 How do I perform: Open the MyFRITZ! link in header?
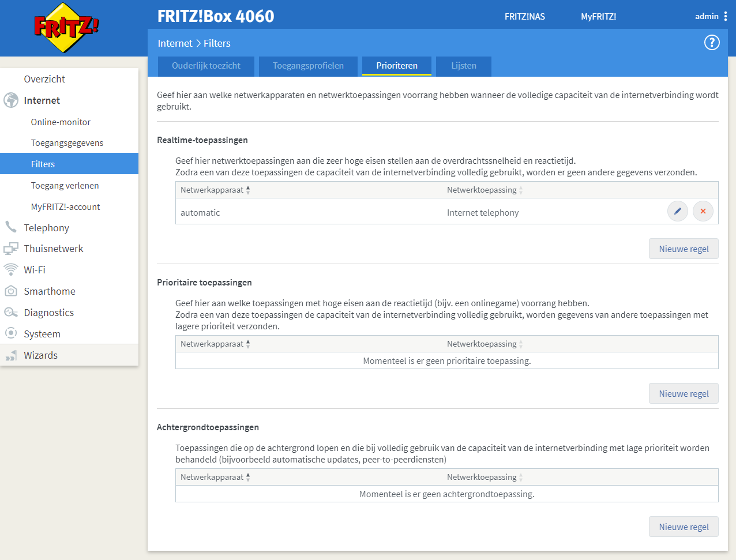[x=598, y=16]
